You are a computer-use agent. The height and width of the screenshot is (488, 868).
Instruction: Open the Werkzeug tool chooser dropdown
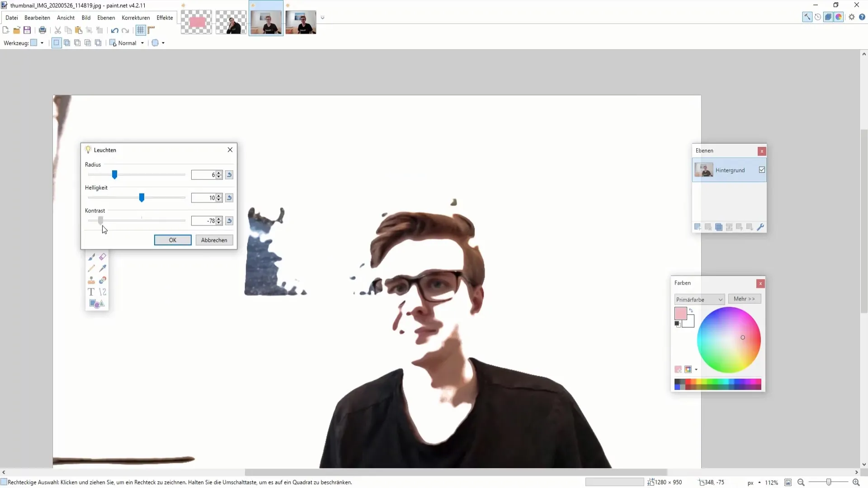(x=37, y=43)
